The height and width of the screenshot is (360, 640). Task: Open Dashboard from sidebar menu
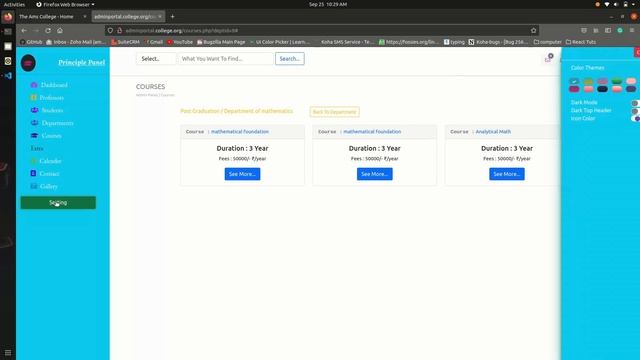(x=54, y=85)
